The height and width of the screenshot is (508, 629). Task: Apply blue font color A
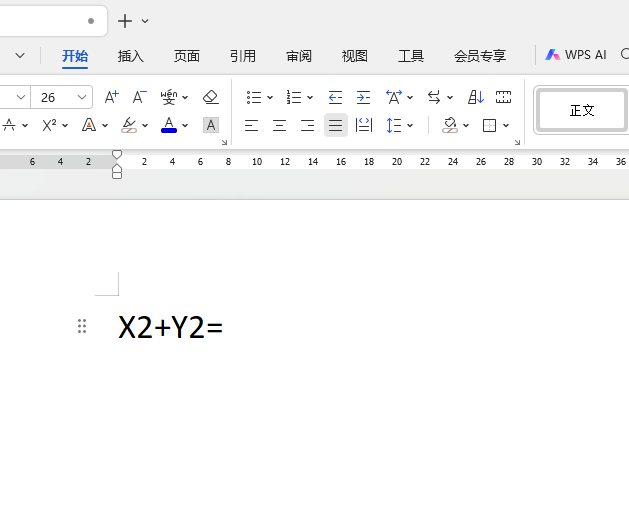click(x=169, y=125)
